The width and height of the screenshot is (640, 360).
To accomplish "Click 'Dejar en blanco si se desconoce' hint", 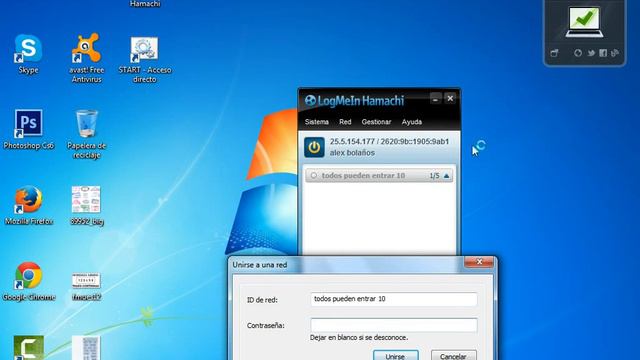I will click(359, 338).
